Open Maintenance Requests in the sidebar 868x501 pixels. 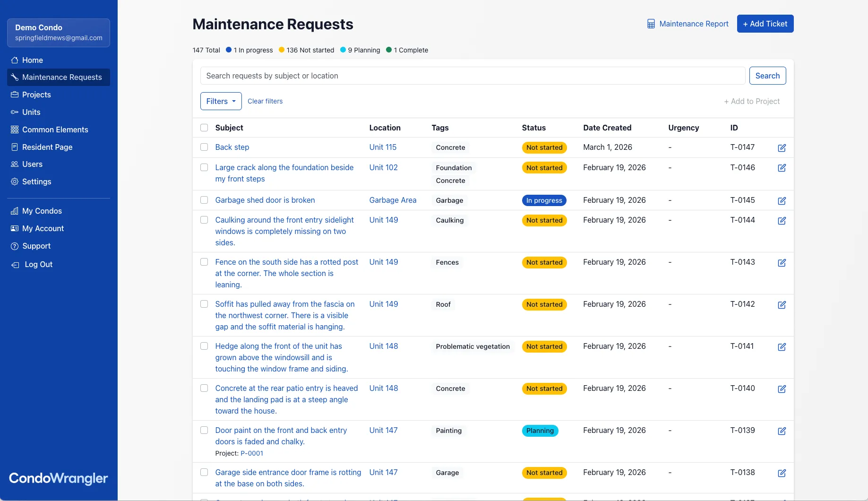(x=59, y=77)
